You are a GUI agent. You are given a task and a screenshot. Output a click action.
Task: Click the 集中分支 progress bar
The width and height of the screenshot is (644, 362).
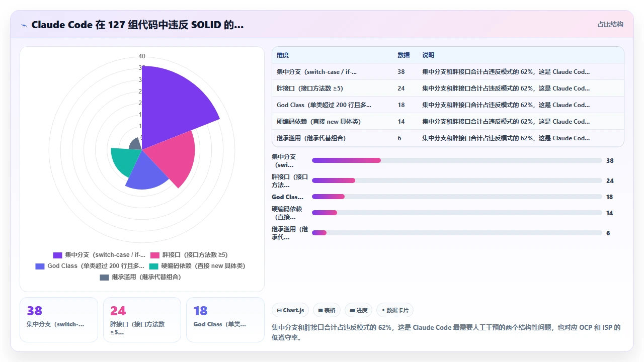[457, 160]
